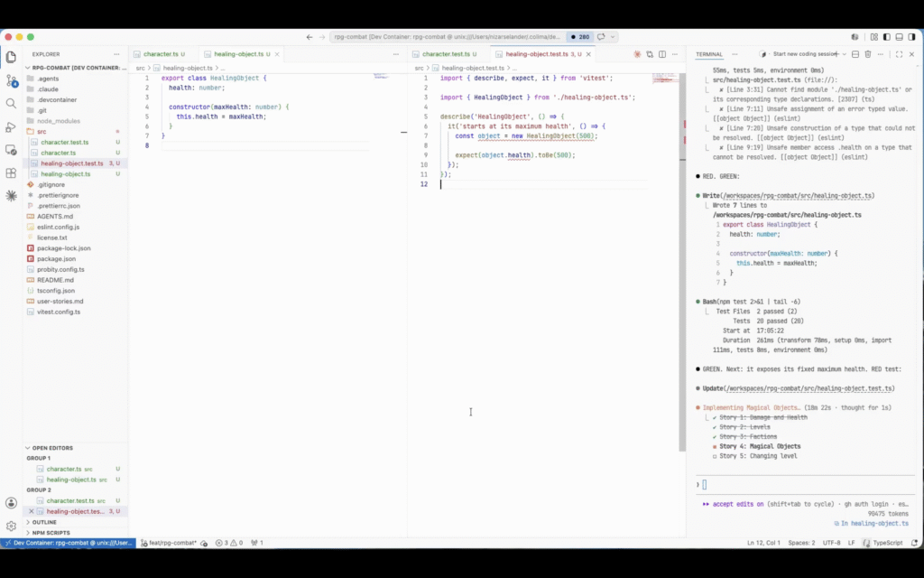Click forwarded ports indicator in status bar
Image resolution: width=924 pixels, height=578 pixels.
coord(257,543)
